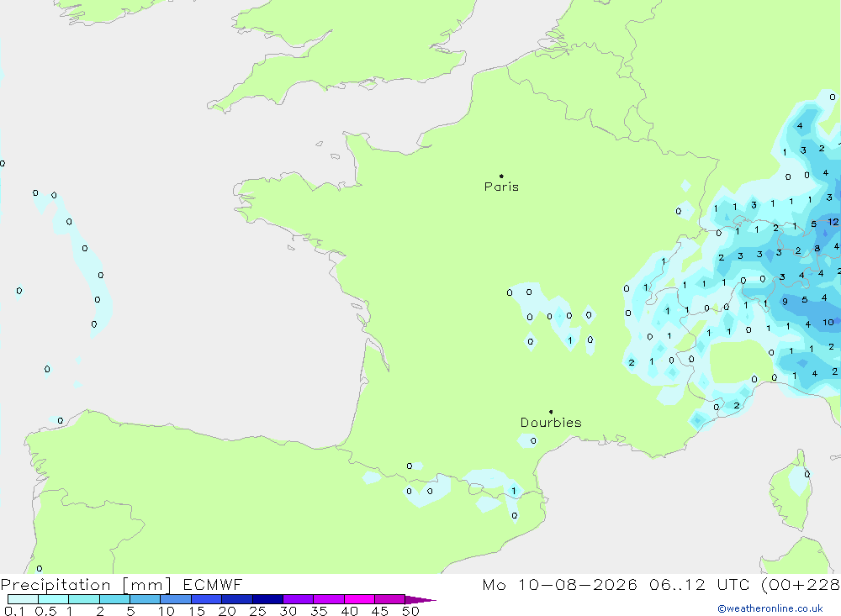Click the 10 mm precipitation value

point(828,322)
